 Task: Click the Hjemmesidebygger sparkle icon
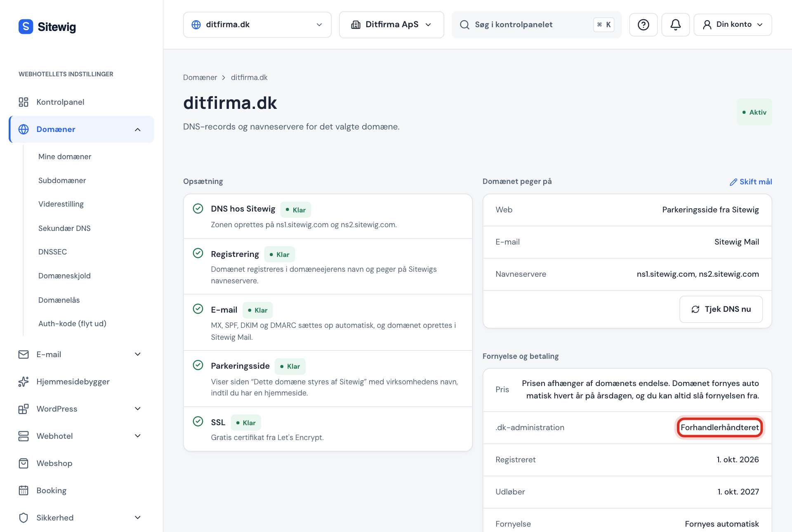coord(24,381)
